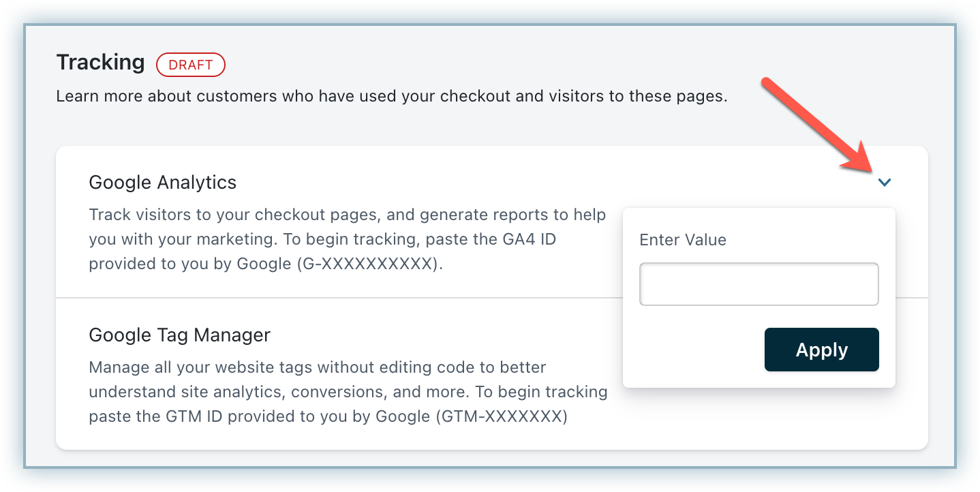Click the Enter Value label
The image size is (980, 492).
[x=683, y=240]
